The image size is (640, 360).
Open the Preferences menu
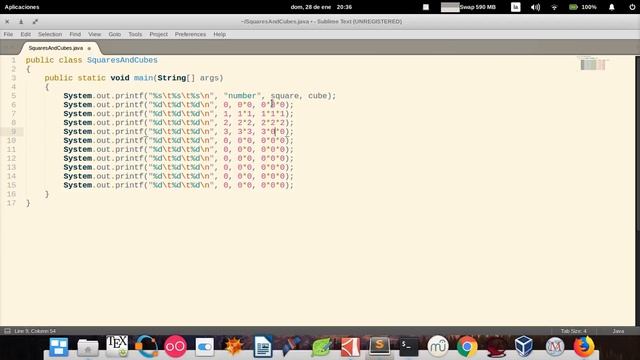click(x=190, y=34)
